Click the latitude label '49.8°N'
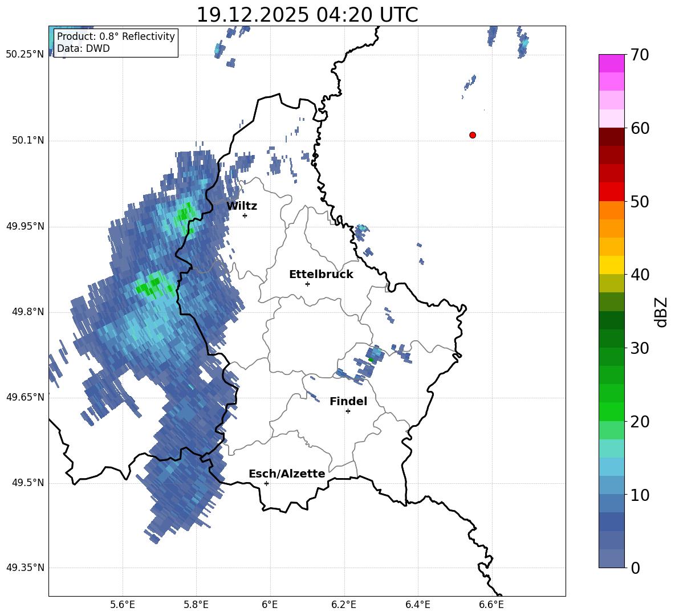Image resolution: width=675 pixels, height=616 pixels. (27, 312)
